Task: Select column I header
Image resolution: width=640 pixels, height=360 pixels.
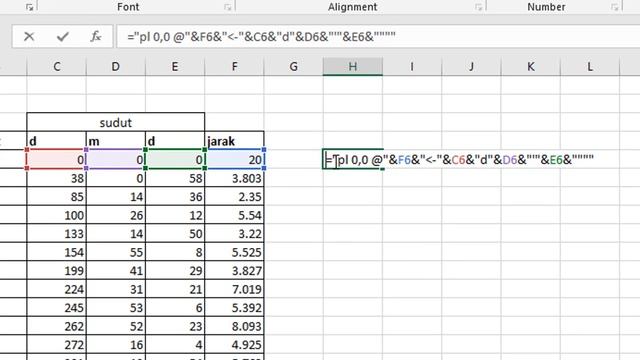Action: (412, 67)
